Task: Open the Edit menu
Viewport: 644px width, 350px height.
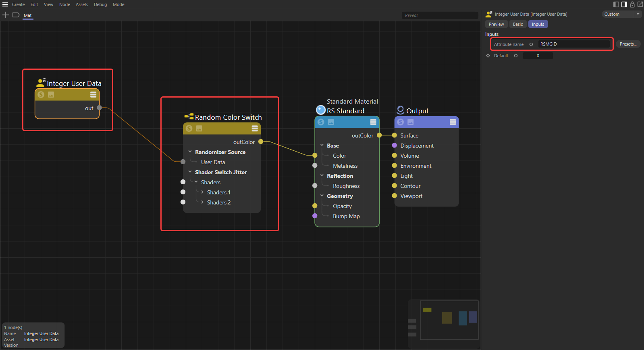Action: [34, 4]
